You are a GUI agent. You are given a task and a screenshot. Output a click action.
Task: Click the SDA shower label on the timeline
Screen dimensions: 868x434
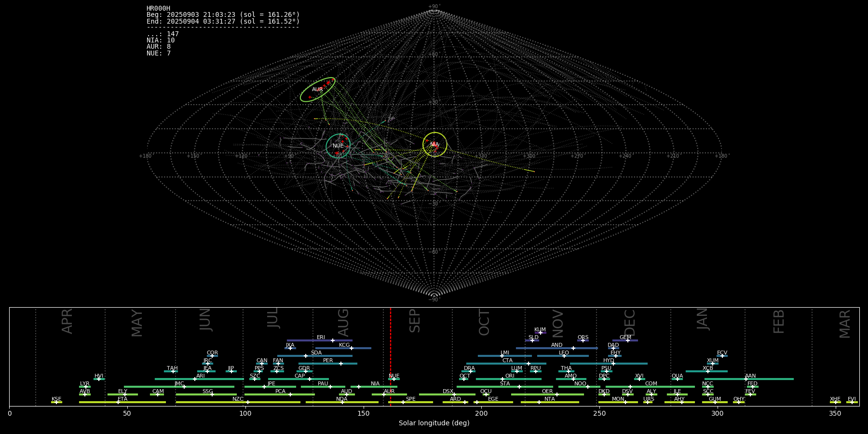tap(316, 353)
